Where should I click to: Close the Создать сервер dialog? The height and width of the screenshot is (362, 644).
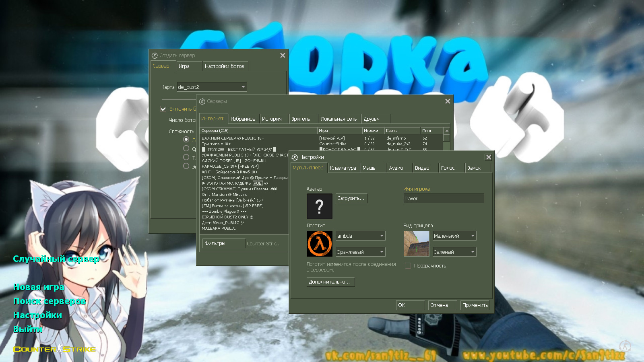(283, 56)
